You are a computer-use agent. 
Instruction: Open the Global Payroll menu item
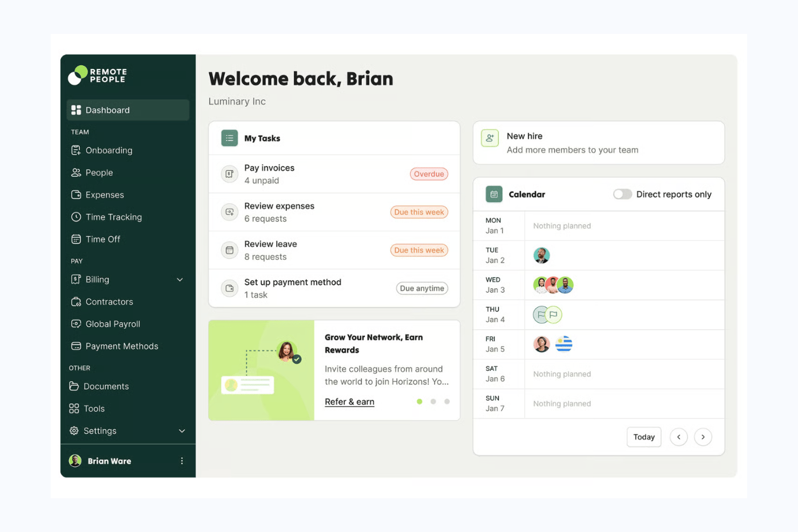pos(128,324)
